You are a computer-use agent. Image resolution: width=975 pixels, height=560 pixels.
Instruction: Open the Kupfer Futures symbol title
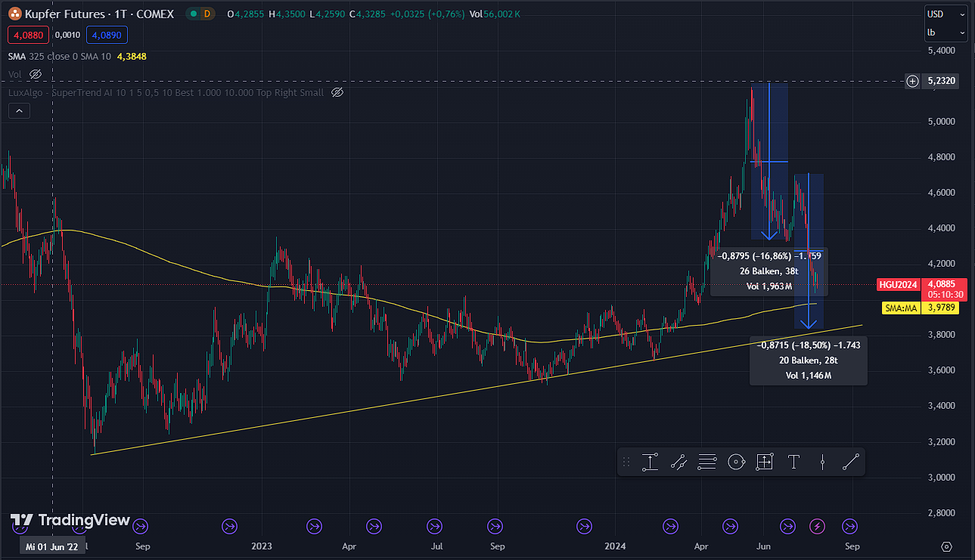[x=99, y=14]
